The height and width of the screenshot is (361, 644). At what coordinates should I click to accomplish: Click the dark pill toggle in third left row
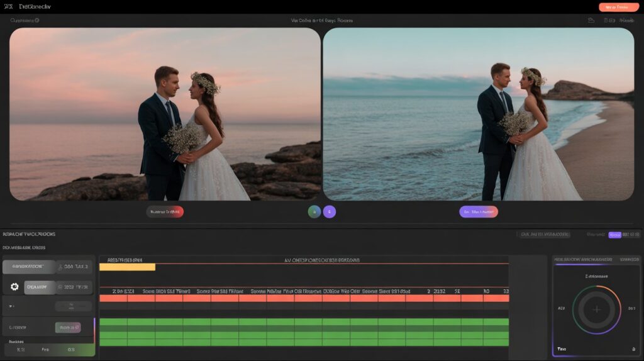(x=73, y=306)
